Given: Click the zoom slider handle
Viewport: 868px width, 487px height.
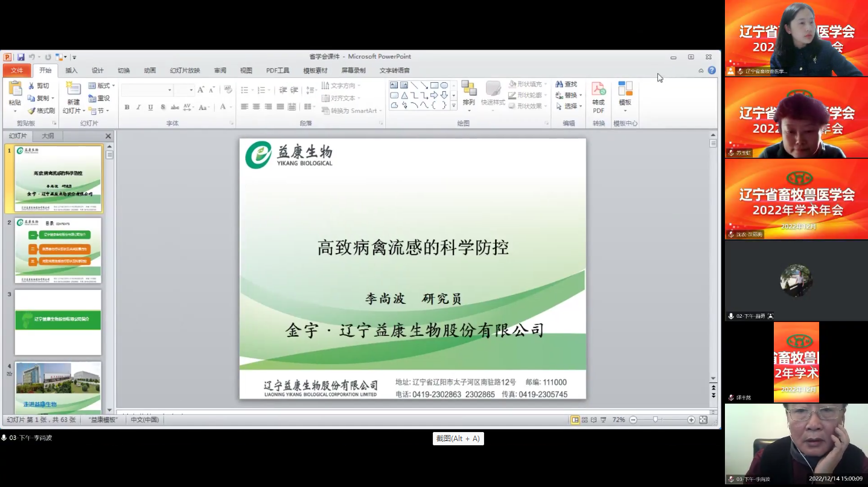Looking at the screenshot, I should pos(656,420).
